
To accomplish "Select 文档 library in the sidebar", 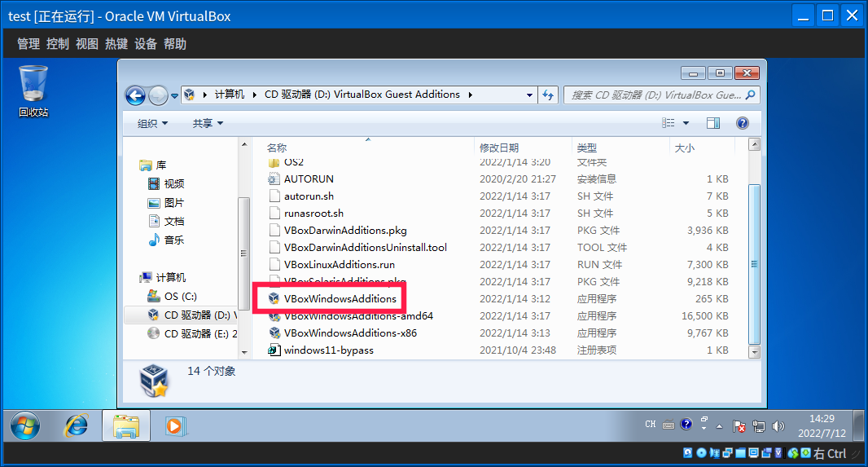I will (x=174, y=222).
